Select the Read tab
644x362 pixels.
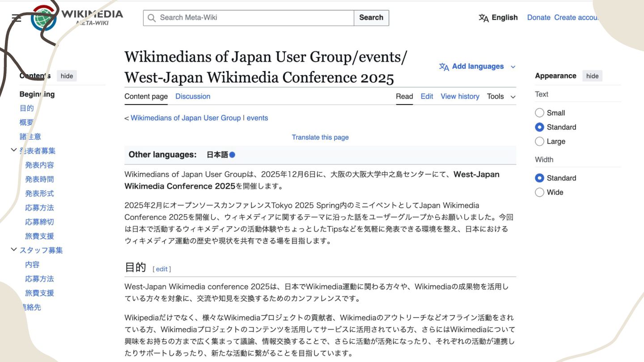pyautogui.click(x=404, y=96)
